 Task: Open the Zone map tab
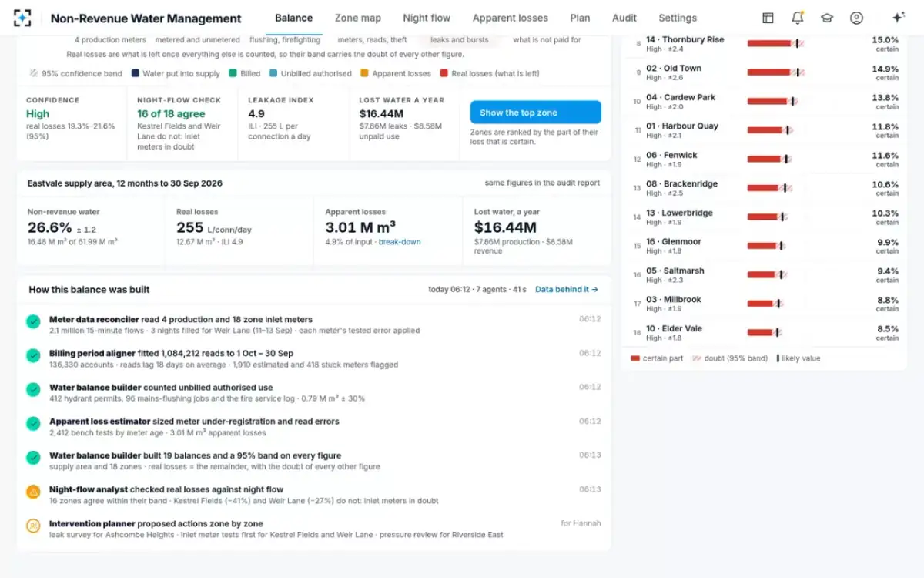pyautogui.click(x=358, y=18)
